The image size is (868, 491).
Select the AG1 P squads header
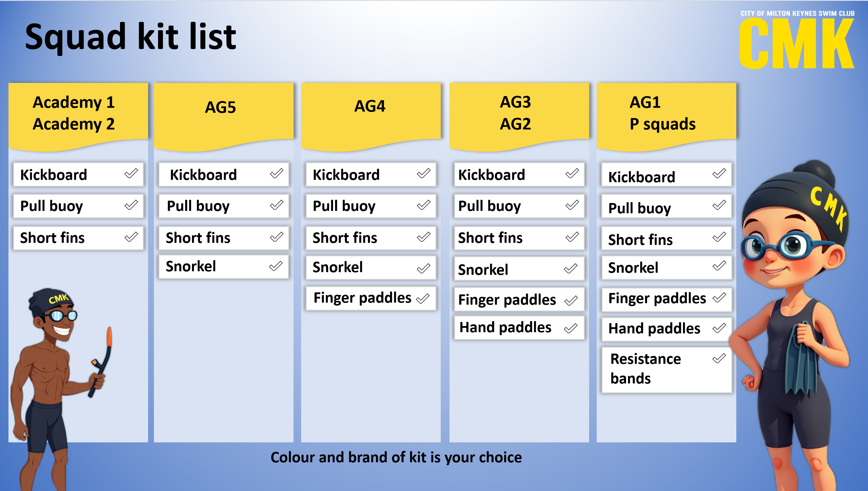click(x=662, y=113)
